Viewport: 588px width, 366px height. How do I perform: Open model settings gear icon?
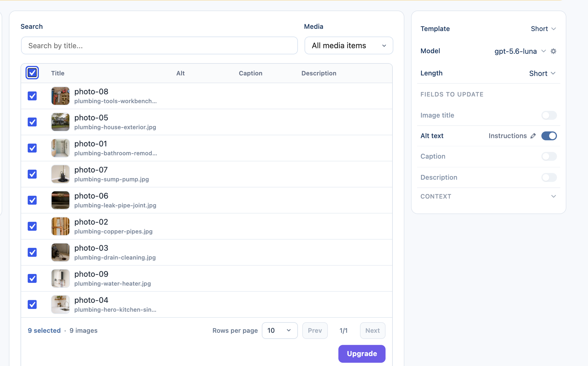click(553, 51)
